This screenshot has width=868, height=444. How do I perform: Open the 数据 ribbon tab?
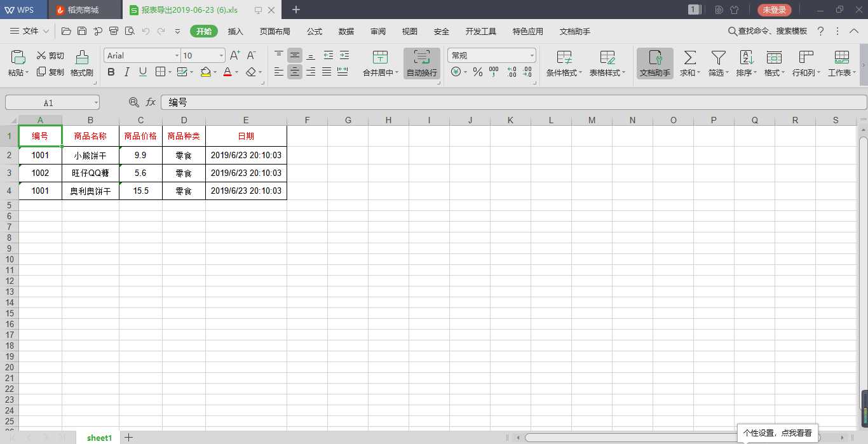[346, 31]
